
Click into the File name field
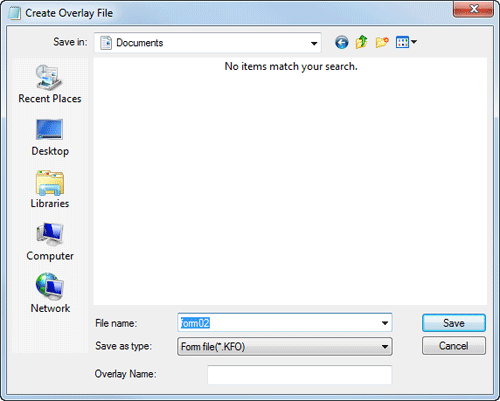tap(285, 323)
